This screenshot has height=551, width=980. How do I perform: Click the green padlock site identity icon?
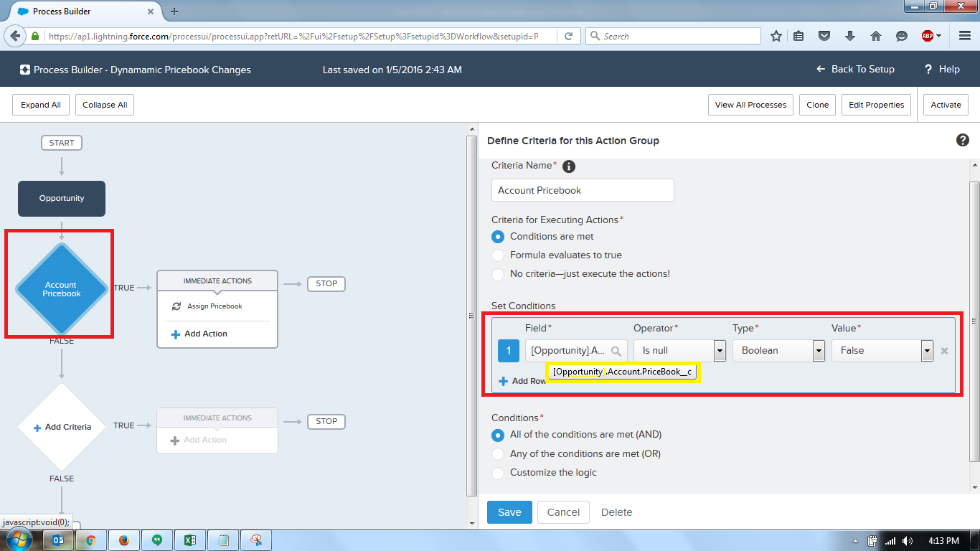pyautogui.click(x=35, y=36)
